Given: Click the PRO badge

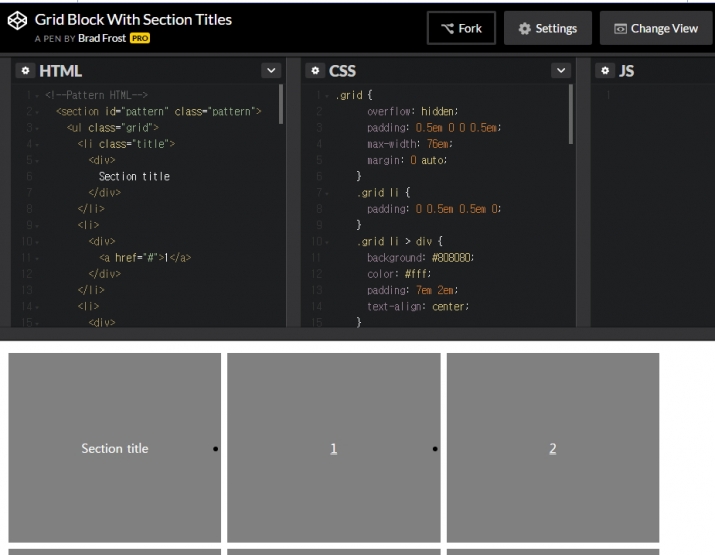Looking at the screenshot, I should [x=140, y=38].
